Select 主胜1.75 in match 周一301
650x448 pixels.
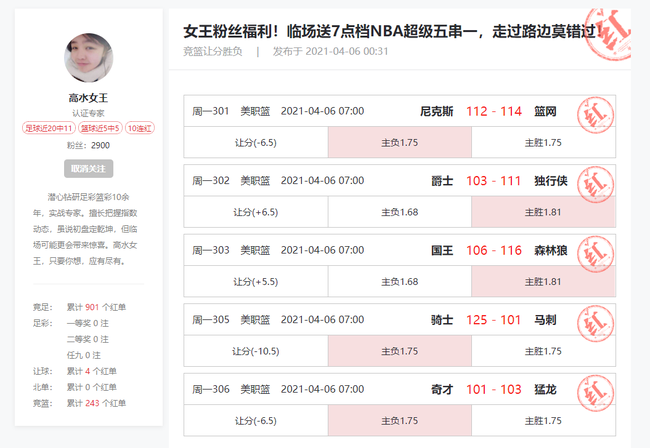click(543, 143)
